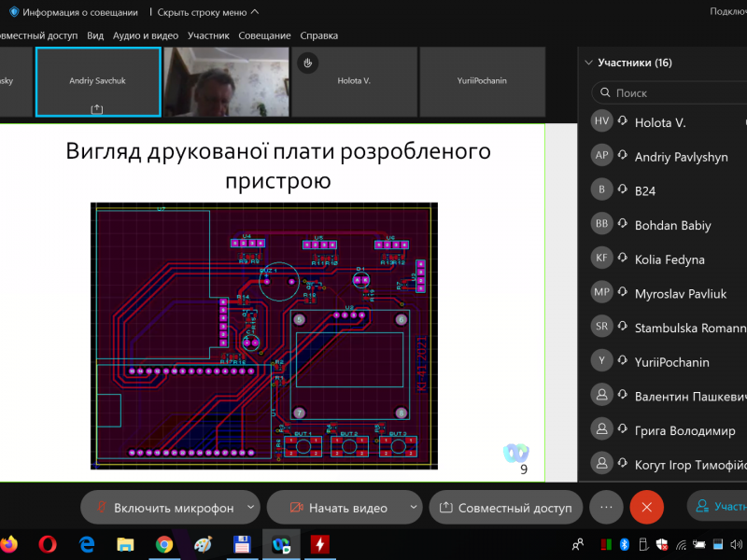
Task: Open the more options ellipsis button
Action: point(606,508)
